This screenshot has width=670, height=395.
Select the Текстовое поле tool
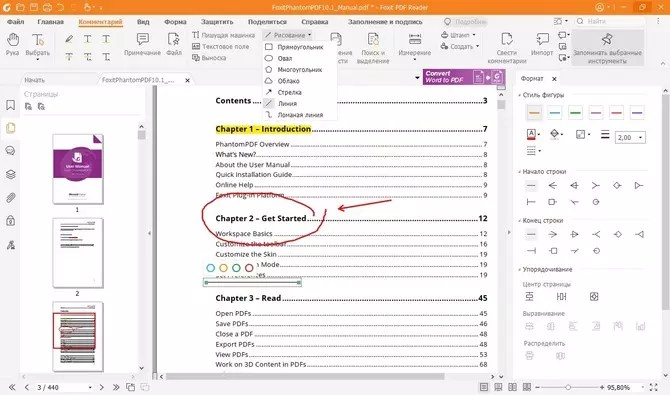click(220, 46)
